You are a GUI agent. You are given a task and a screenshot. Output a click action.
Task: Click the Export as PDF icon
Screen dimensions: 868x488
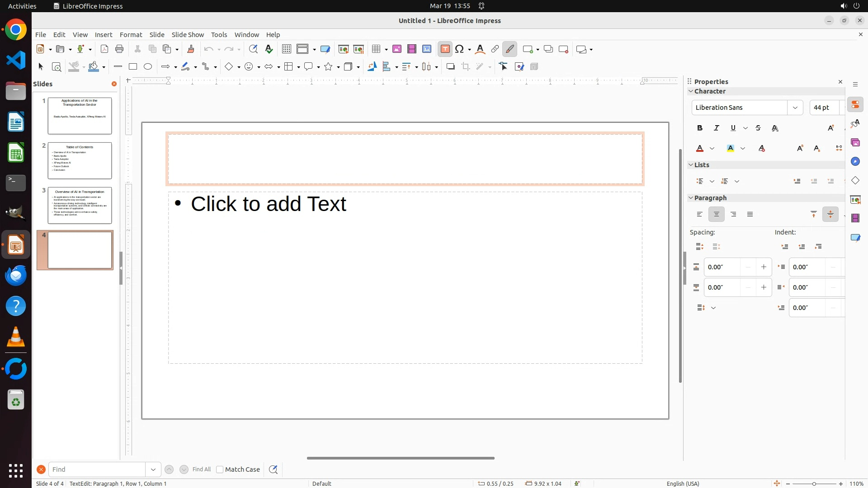coord(104,49)
